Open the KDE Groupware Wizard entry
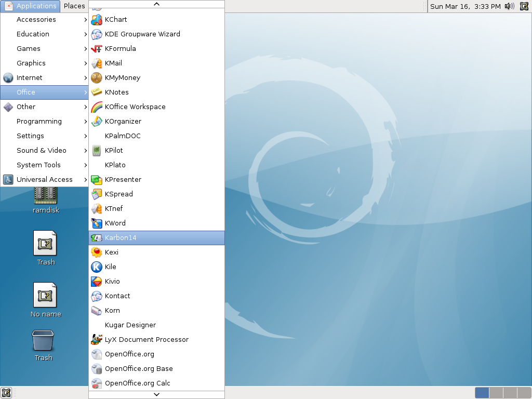 pos(156,34)
